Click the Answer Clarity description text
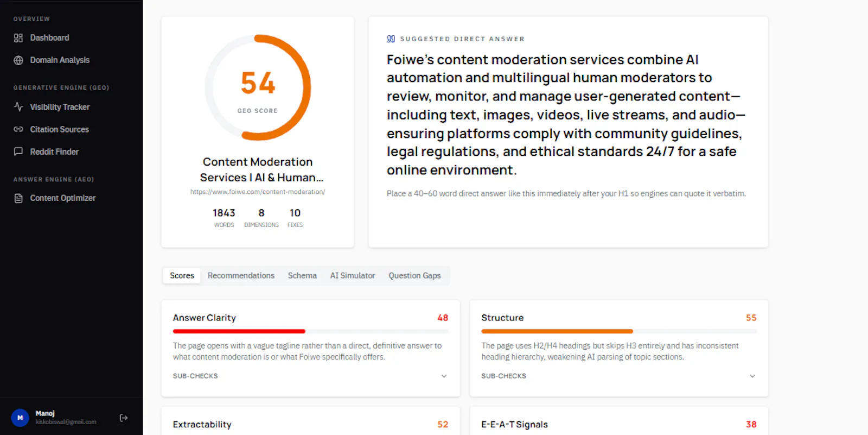Viewport: 868px width, 435px height. [x=308, y=351]
